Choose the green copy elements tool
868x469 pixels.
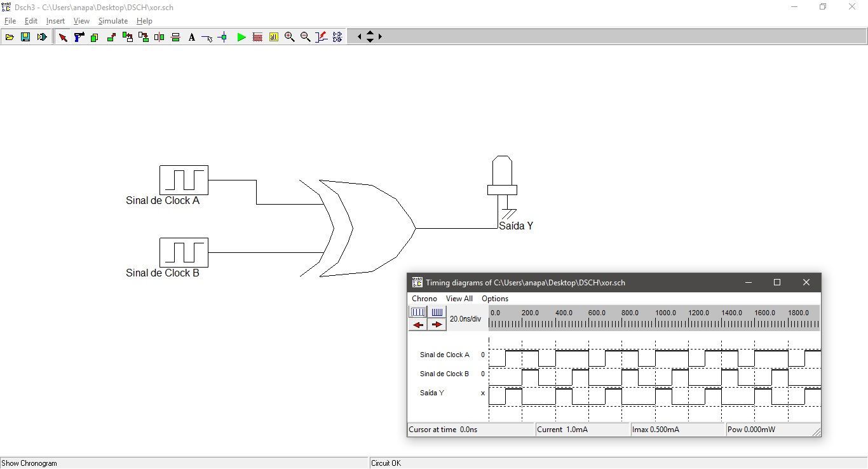(x=95, y=37)
